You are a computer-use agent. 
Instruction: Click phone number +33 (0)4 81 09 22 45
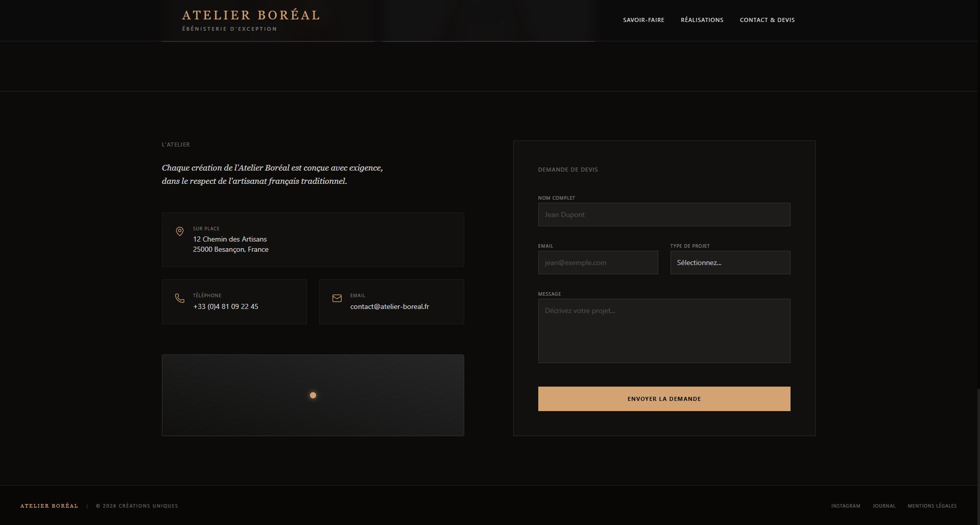coord(226,306)
